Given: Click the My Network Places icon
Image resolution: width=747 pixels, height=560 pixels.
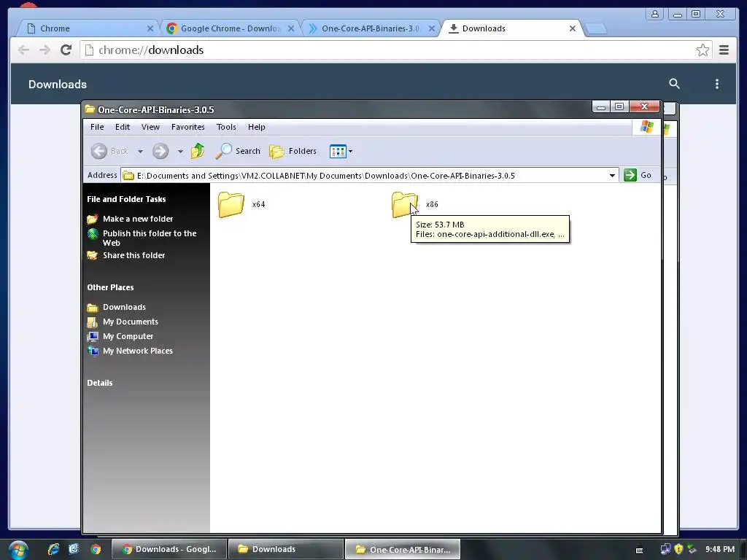Looking at the screenshot, I should click(x=93, y=351).
